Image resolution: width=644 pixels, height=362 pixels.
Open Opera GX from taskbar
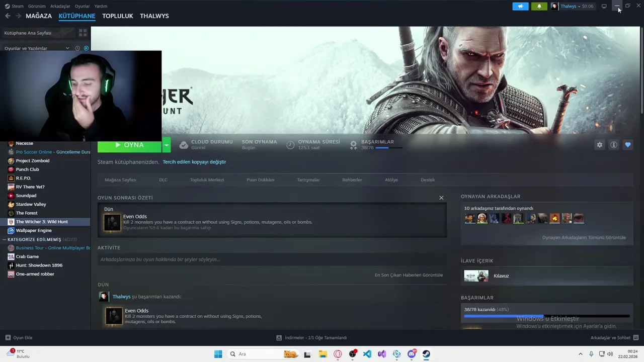(338, 354)
